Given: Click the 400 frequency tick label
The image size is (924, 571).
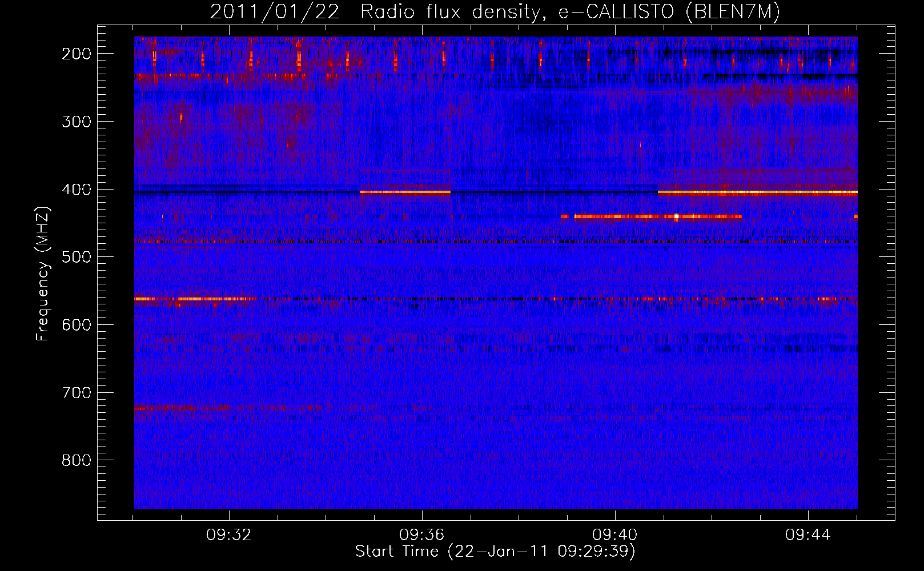Looking at the screenshot, I should (77, 190).
